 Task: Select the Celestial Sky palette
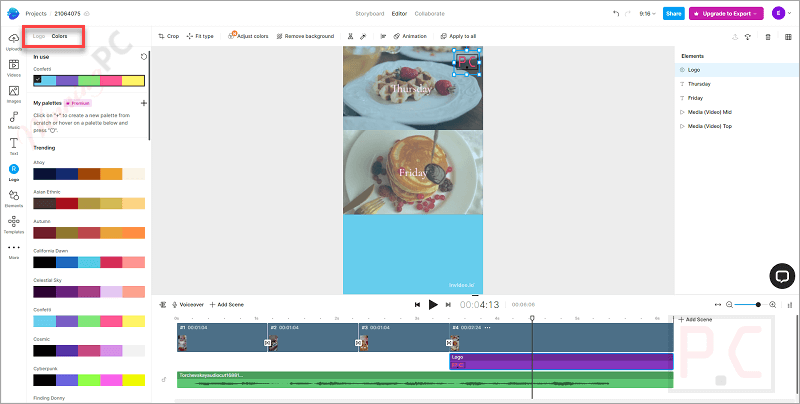[x=89, y=292]
